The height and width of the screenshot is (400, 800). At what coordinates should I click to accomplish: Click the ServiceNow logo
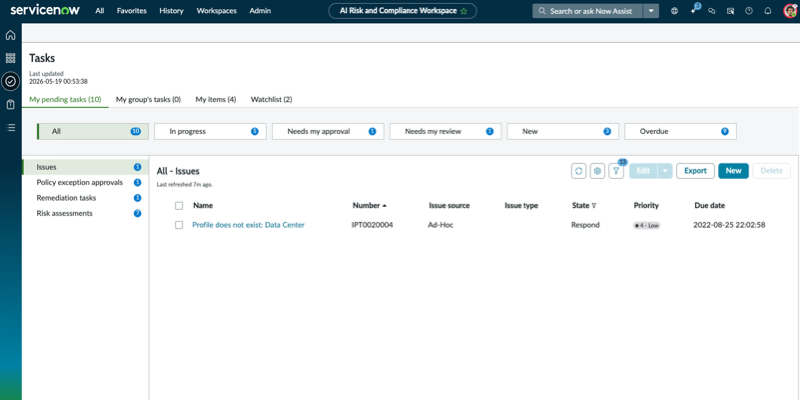(x=45, y=10)
